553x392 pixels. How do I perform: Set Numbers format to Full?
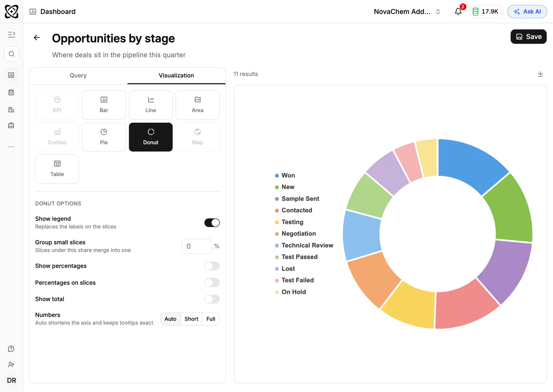(211, 319)
